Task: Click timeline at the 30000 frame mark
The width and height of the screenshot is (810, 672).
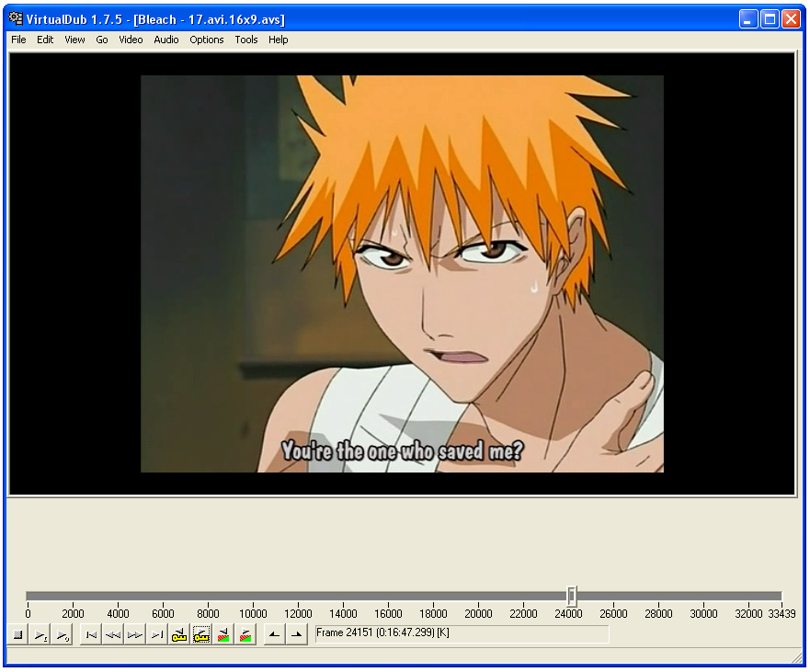Action: pyautogui.click(x=703, y=597)
